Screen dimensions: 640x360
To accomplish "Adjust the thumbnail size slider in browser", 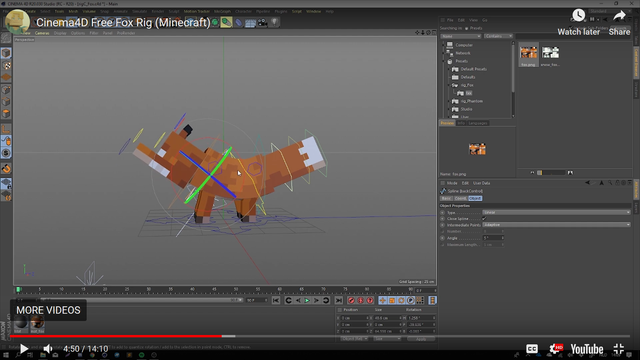I will pos(551,173).
